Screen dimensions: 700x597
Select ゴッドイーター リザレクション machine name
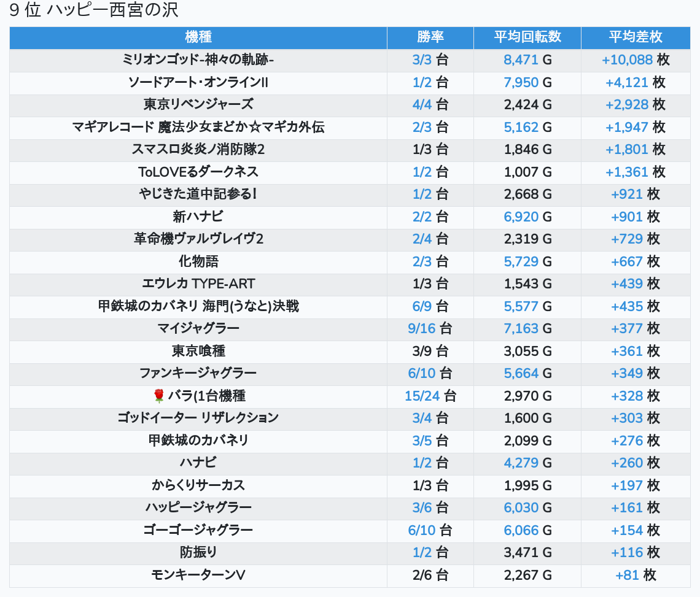click(198, 418)
